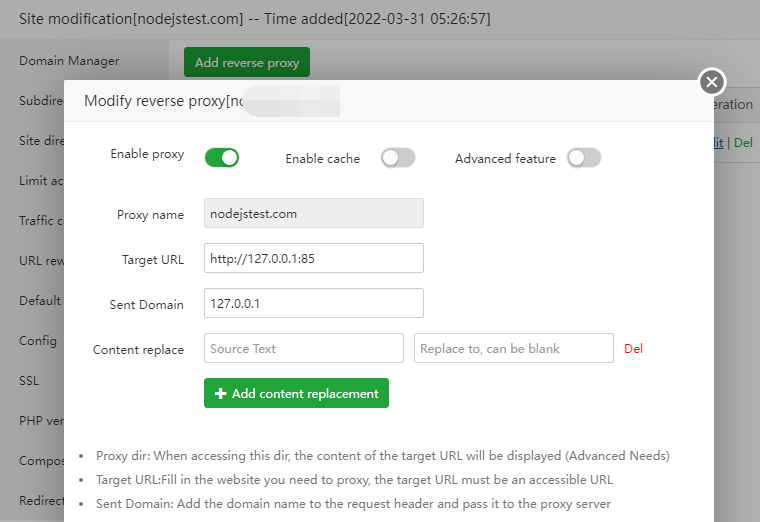
Task: Open the Traffic sidebar tab
Action: 42,221
